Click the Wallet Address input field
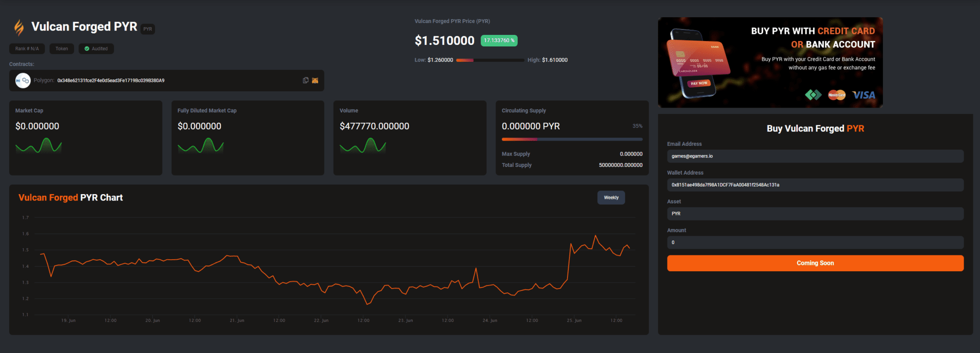 coord(815,185)
